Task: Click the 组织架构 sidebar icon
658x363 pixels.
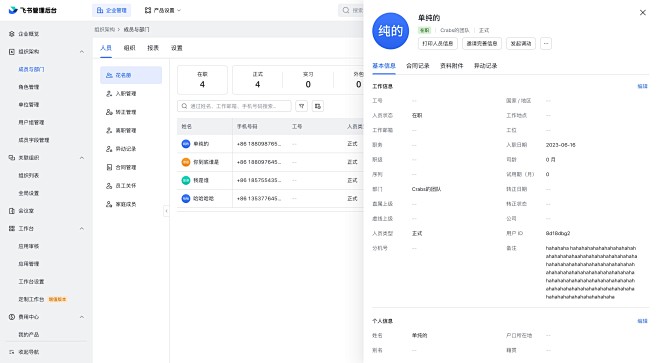Action: (x=12, y=52)
